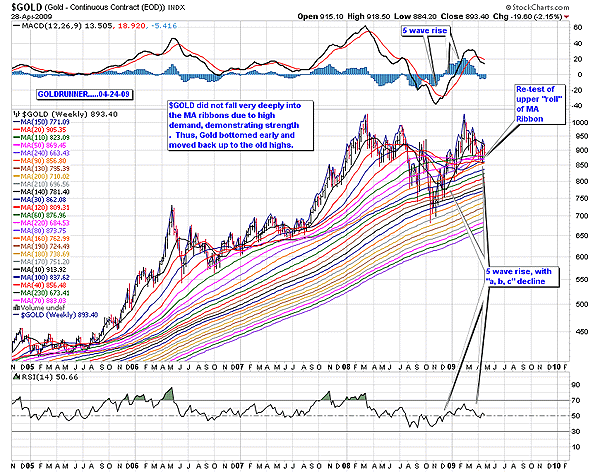
Task: Click the MA(50) magenta legend line swatch
Action: 16,145
